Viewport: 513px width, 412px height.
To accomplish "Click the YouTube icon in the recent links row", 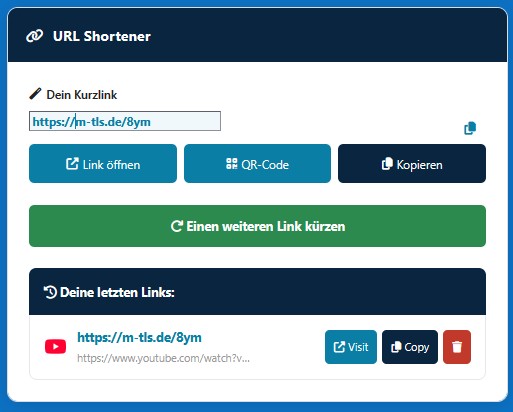I will [x=55, y=347].
